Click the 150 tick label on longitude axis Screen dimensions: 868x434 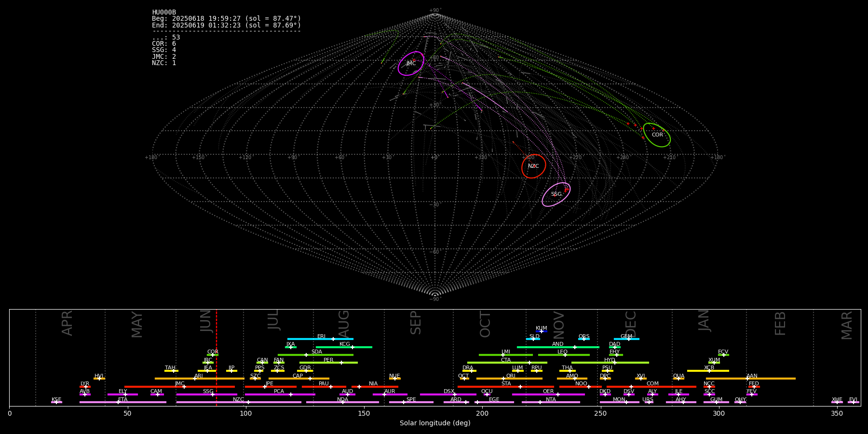(x=364, y=413)
